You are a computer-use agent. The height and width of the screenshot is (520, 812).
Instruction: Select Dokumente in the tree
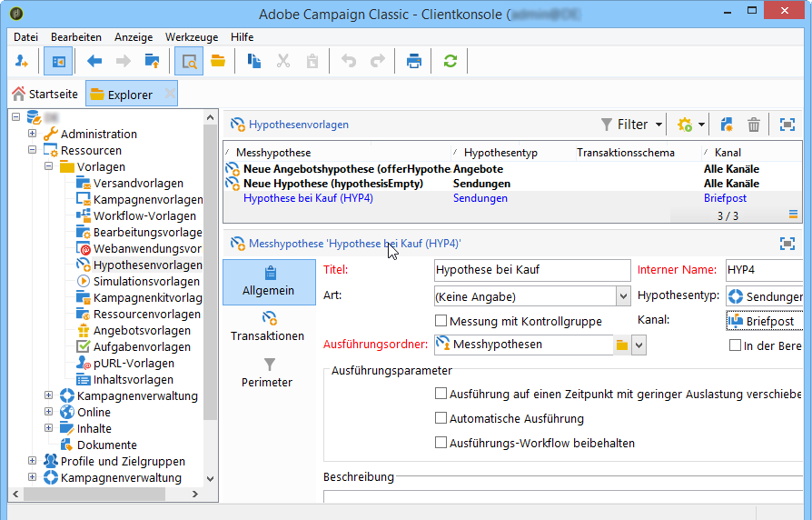(106, 445)
